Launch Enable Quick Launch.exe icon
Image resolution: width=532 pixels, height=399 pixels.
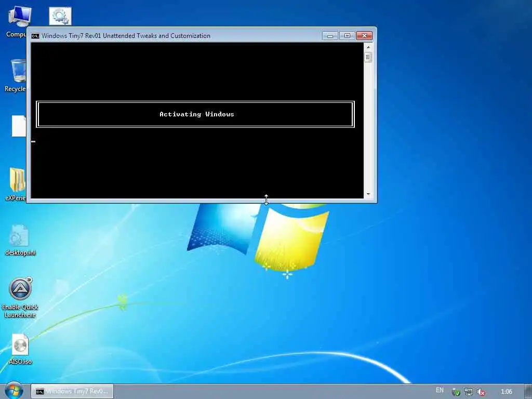[20, 298]
